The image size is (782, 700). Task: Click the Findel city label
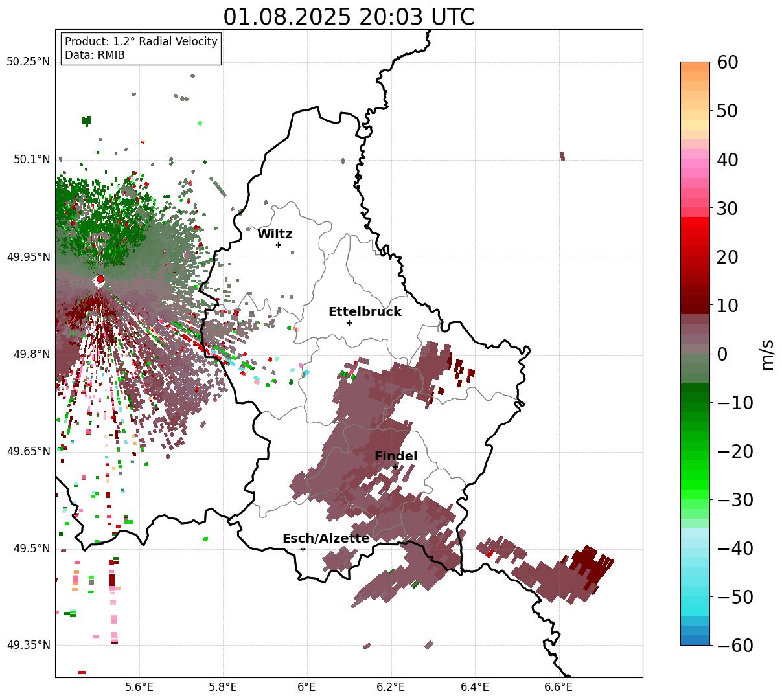pos(396,457)
